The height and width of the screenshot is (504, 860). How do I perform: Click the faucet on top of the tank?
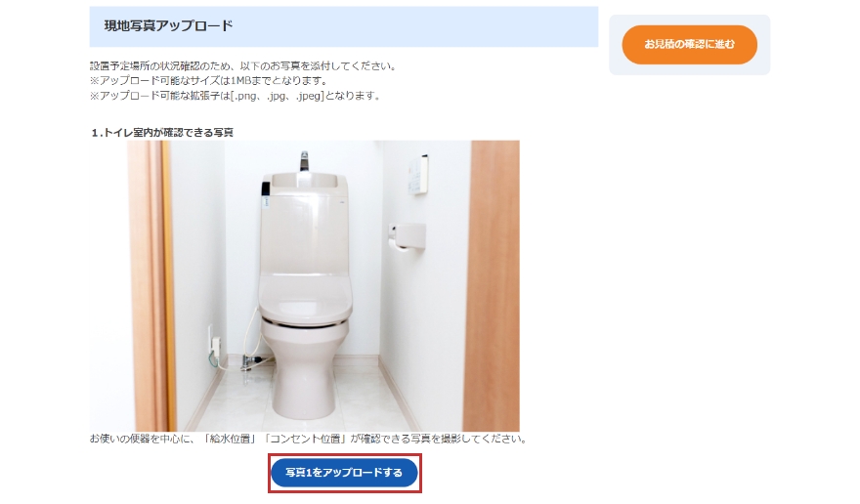tap(304, 161)
